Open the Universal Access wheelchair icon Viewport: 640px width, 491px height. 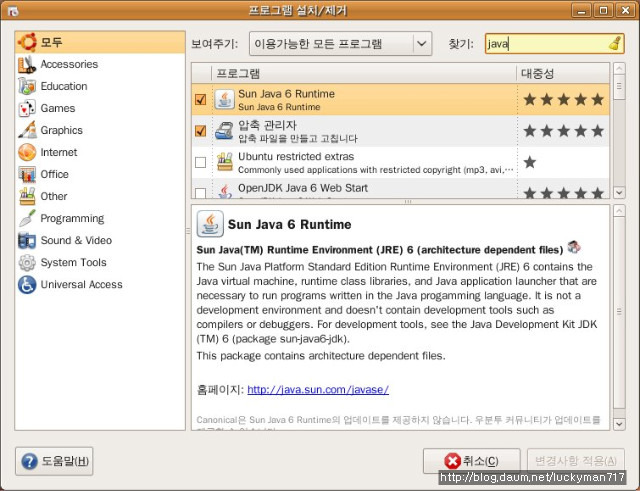coord(27,284)
